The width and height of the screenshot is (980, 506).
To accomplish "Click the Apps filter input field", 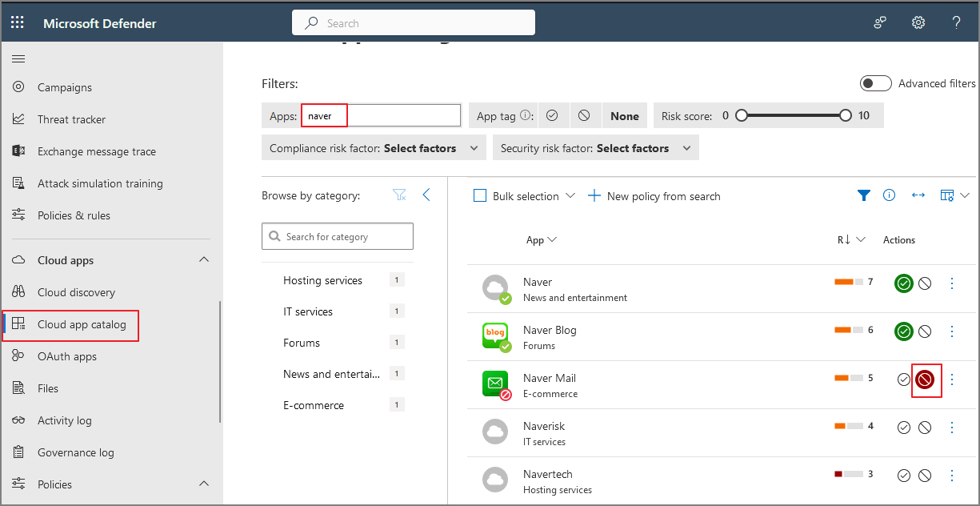I will [x=381, y=115].
